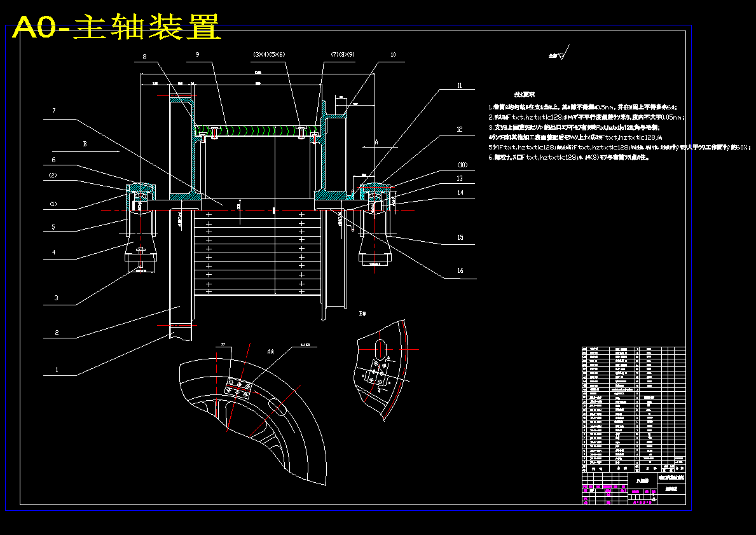The width and height of the screenshot is (756, 535).
Task: Click the grouped callout (3)(4)(5)(6)
Action: [x=269, y=55]
